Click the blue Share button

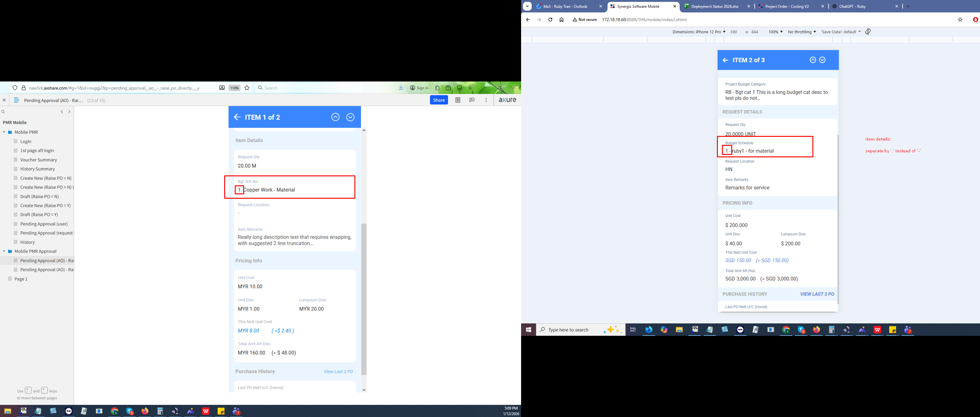(439, 100)
